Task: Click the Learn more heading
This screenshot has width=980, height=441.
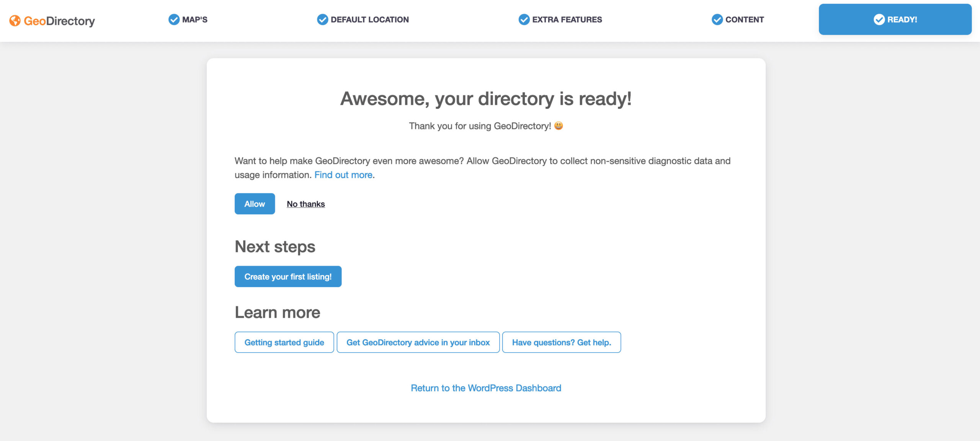Action: point(278,313)
